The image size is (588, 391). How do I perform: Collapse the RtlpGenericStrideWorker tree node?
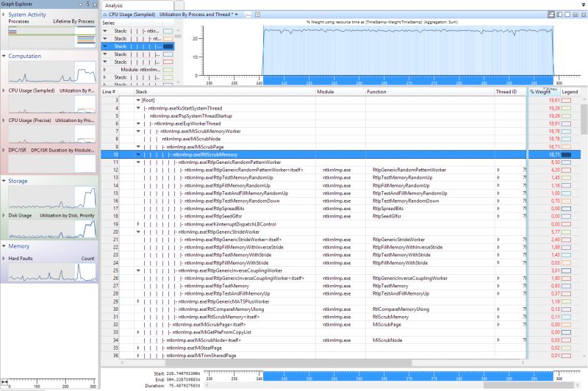point(138,232)
